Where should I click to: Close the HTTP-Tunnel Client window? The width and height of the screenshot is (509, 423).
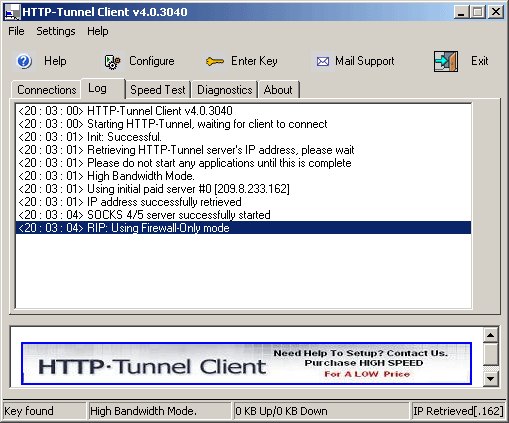click(x=496, y=12)
